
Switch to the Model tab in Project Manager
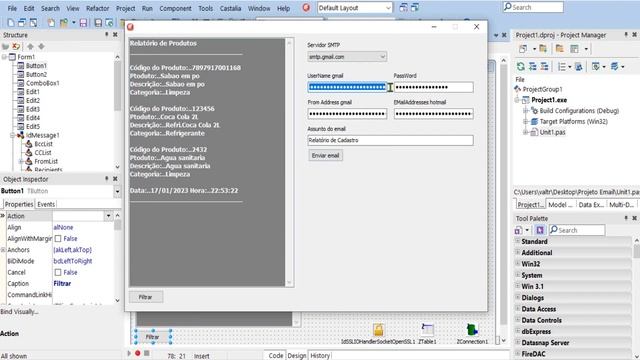pyautogui.click(x=560, y=204)
